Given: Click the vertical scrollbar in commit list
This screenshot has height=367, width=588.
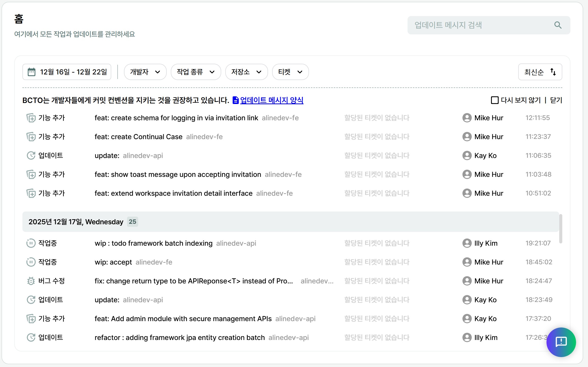Looking at the screenshot, I should click(x=561, y=229).
